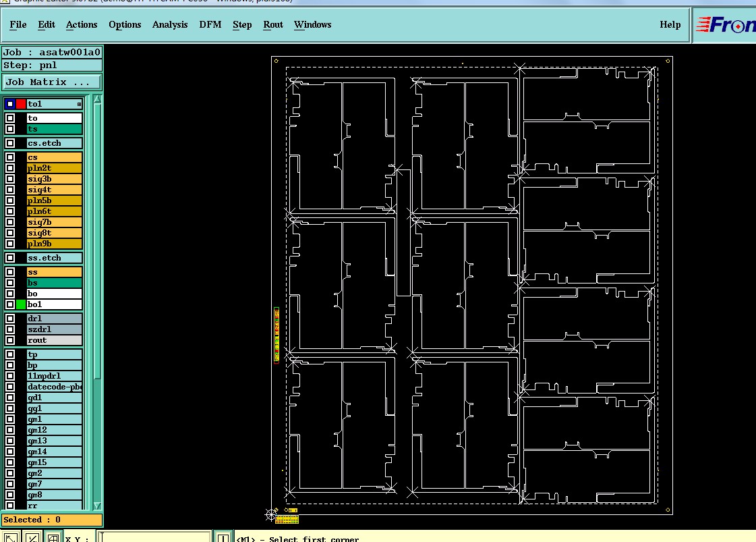Click the grid icon on the to1 layer row

pos(79,104)
